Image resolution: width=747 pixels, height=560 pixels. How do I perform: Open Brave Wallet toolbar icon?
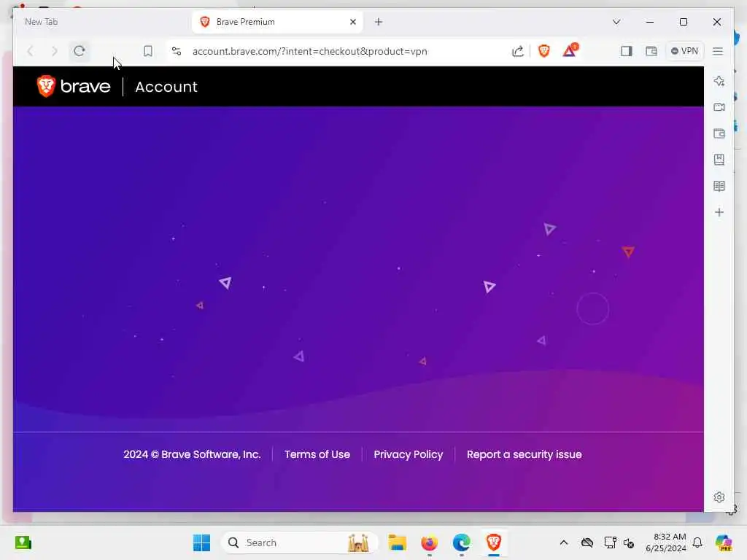pyautogui.click(x=651, y=51)
